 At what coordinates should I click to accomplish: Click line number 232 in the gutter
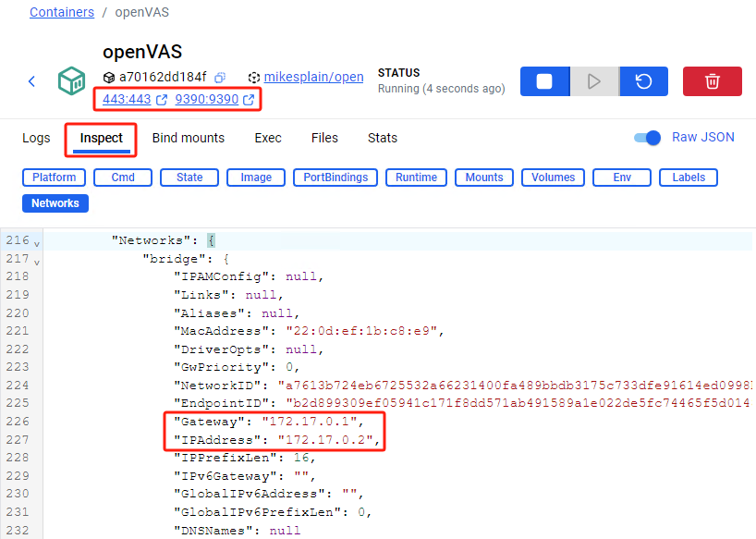18,531
